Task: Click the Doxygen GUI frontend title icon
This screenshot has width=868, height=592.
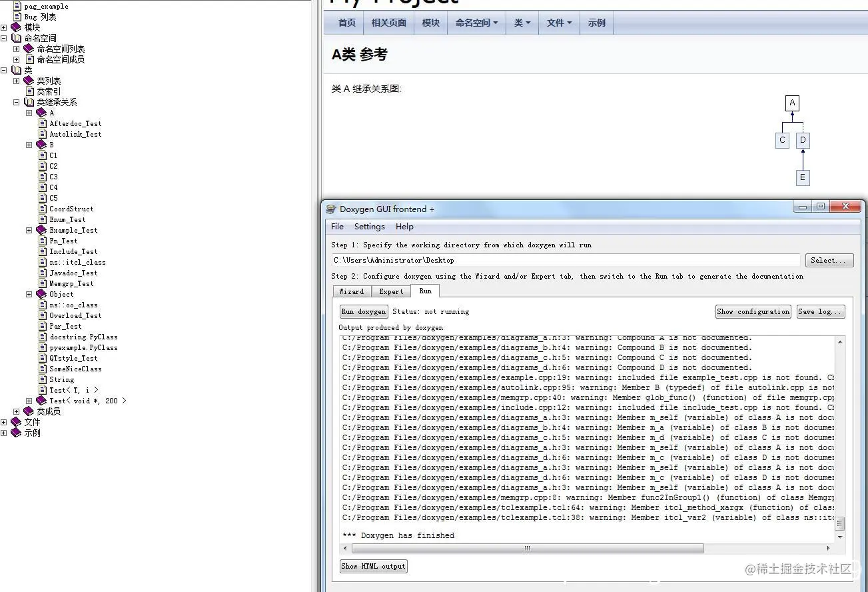Action: pos(331,209)
